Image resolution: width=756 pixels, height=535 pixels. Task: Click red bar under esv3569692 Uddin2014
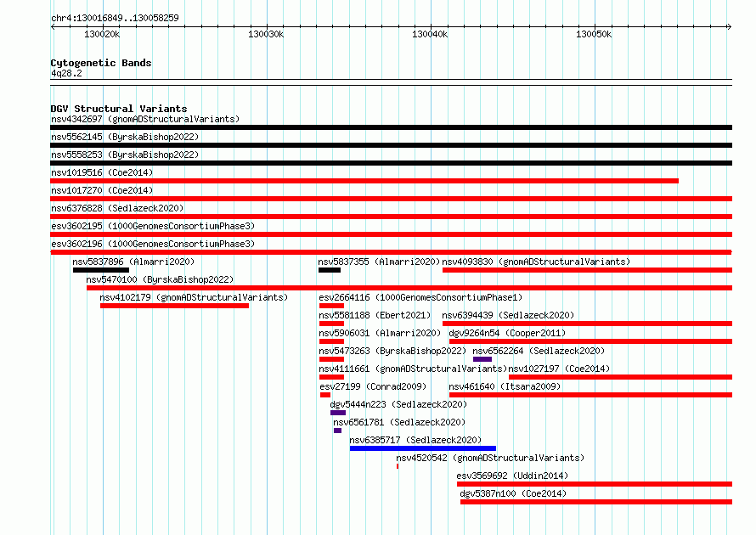coord(595,484)
